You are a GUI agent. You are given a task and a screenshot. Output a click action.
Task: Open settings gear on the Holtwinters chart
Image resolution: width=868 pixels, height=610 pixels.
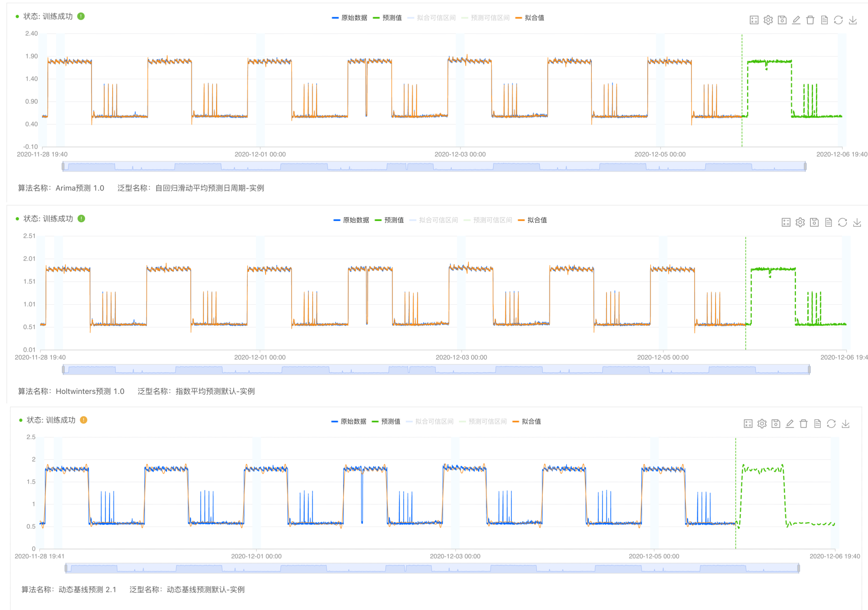pyautogui.click(x=800, y=222)
